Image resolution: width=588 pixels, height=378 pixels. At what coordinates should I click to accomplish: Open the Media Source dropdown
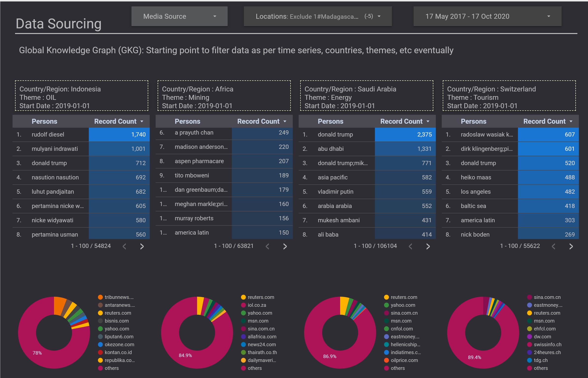179,16
